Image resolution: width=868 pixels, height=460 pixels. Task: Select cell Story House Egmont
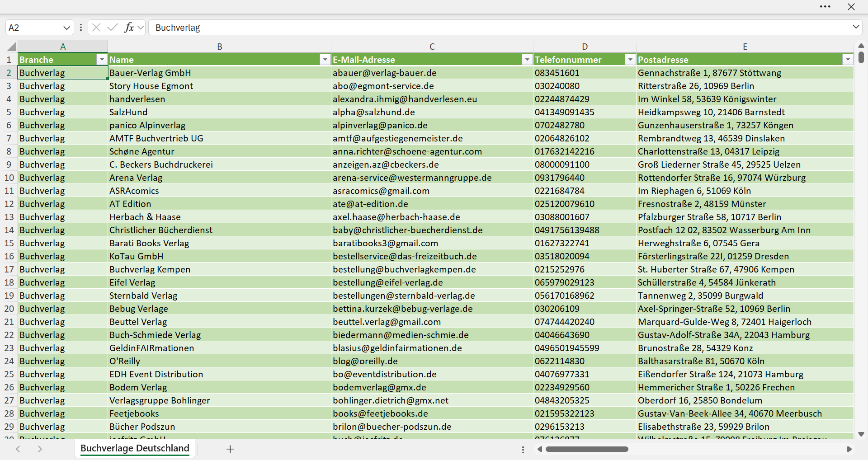tap(219, 86)
